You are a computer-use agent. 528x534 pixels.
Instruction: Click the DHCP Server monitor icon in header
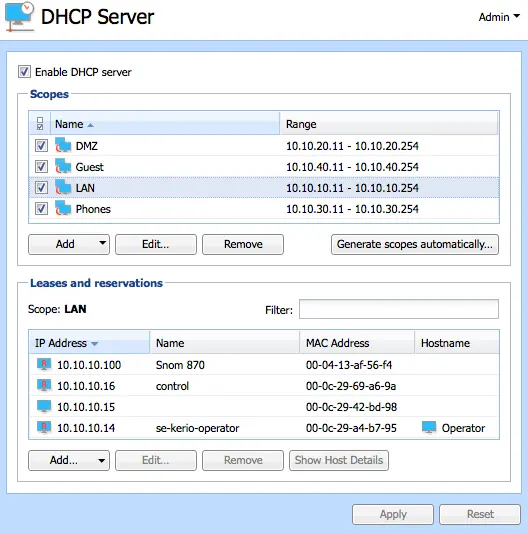click(19, 17)
